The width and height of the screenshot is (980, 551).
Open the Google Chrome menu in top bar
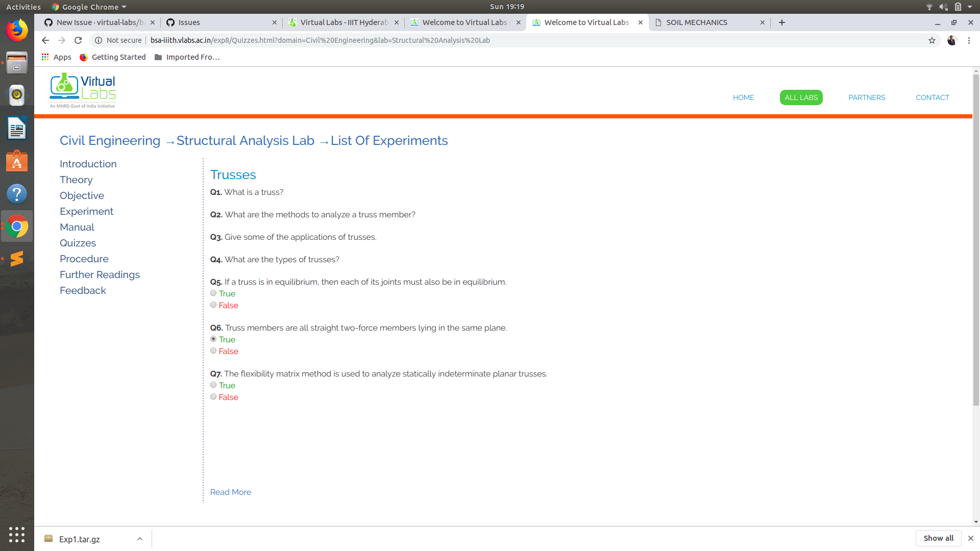pyautogui.click(x=88, y=7)
